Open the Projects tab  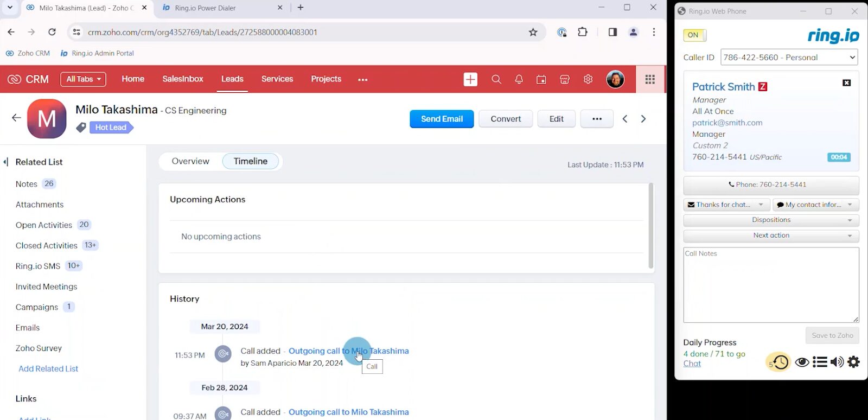[x=326, y=79]
